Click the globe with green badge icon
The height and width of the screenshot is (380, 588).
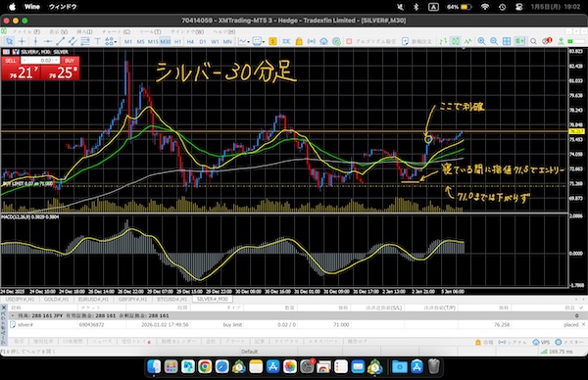pos(336,41)
